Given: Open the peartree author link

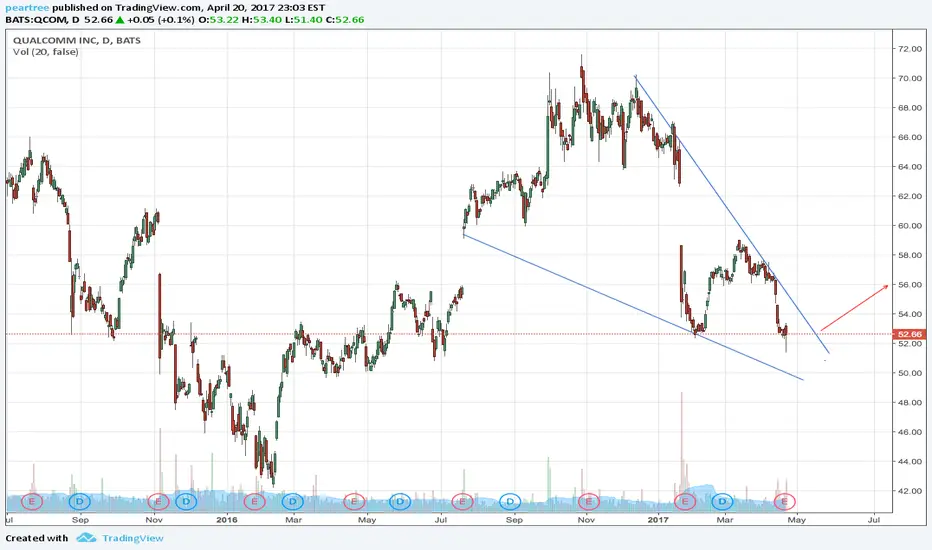Looking at the screenshot, I should coord(27,8).
